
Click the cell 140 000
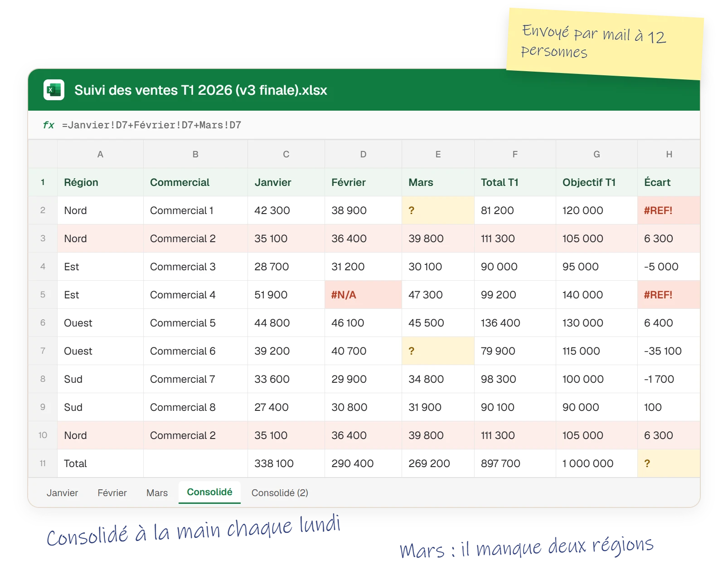point(597,295)
